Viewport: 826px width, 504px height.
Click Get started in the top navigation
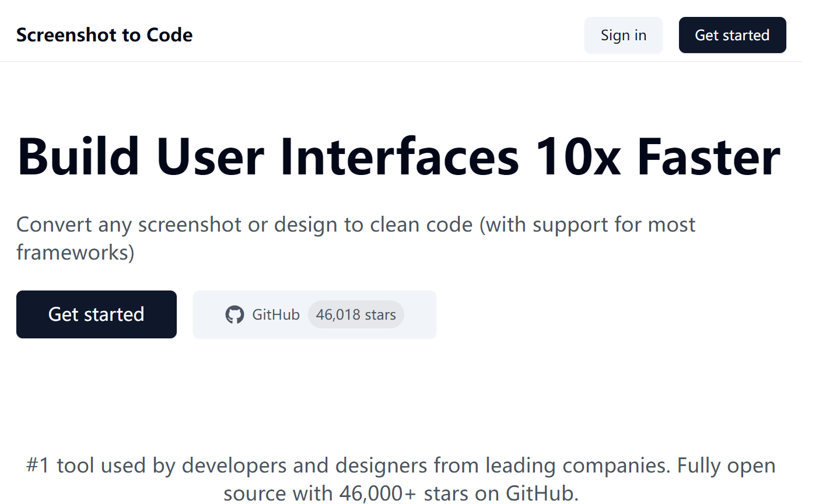coord(732,35)
